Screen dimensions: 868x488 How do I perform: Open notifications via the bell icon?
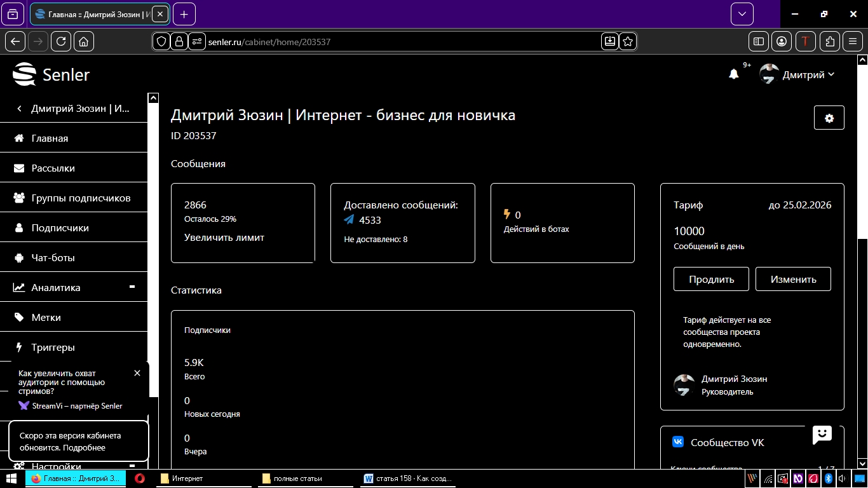(734, 74)
